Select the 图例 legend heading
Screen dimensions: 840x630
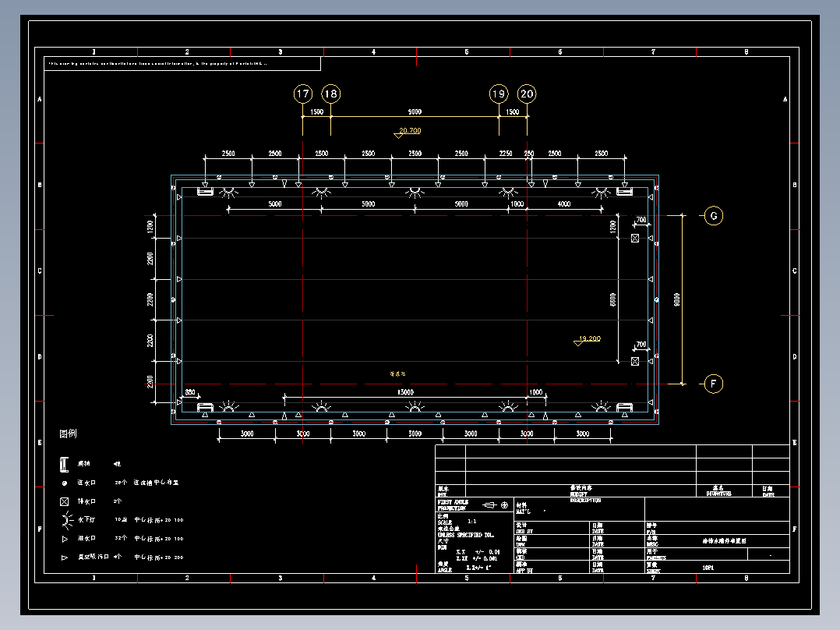point(68,434)
